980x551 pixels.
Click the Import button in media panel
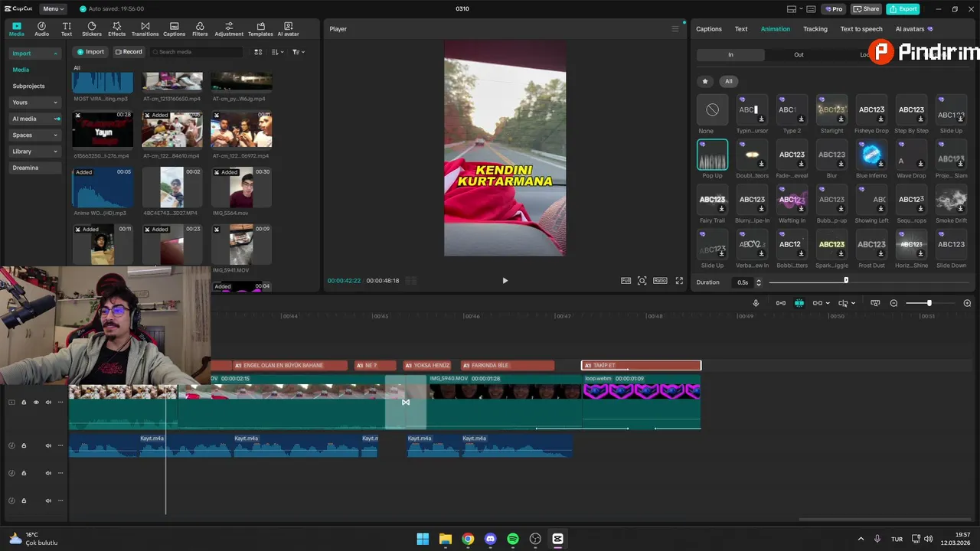click(x=90, y=52)
